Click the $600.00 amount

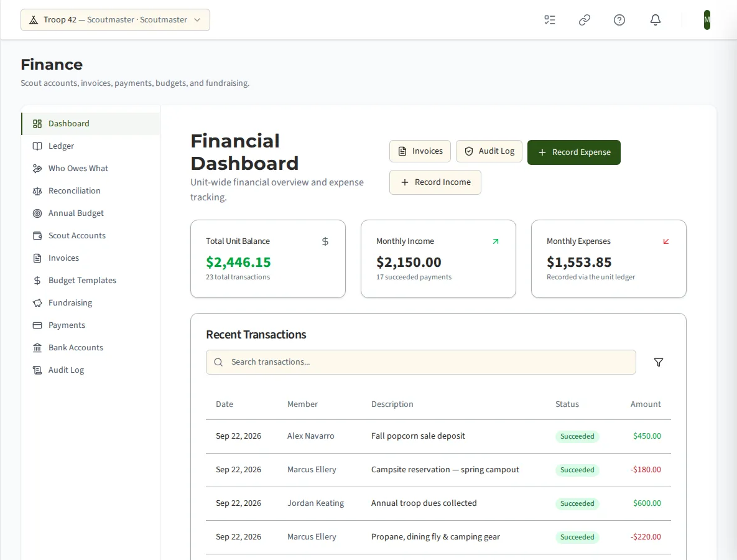click(647, 503)
